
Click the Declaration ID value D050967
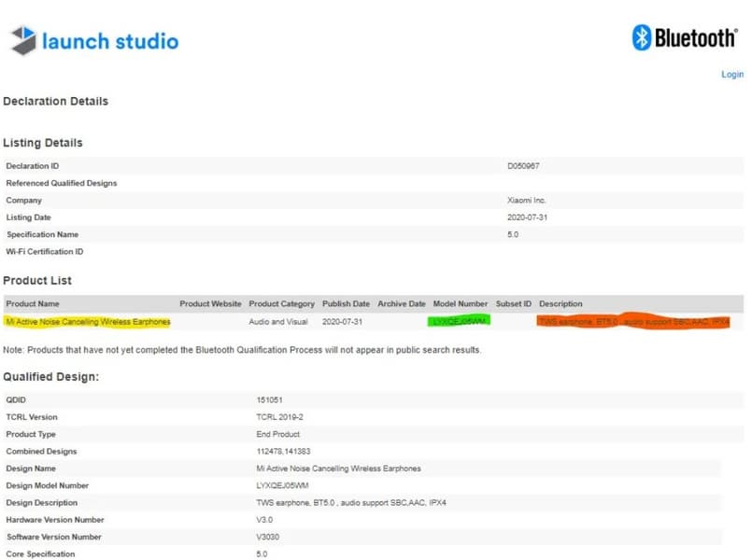click(x=523, y=165)
